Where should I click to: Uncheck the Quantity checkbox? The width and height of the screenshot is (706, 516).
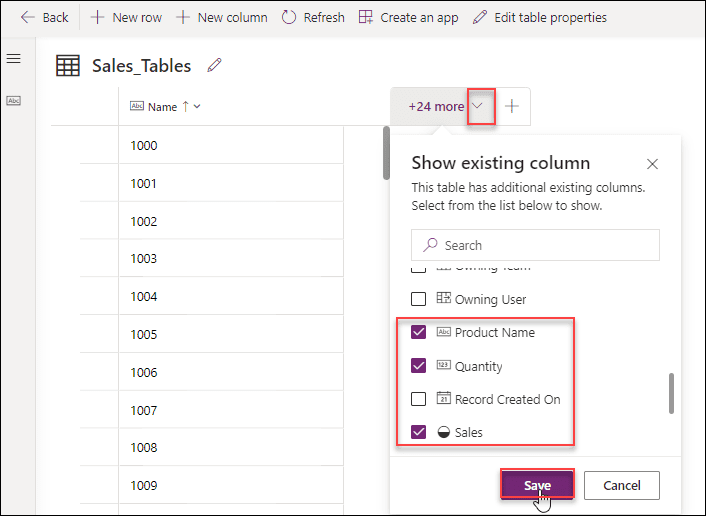click(419, 366)
